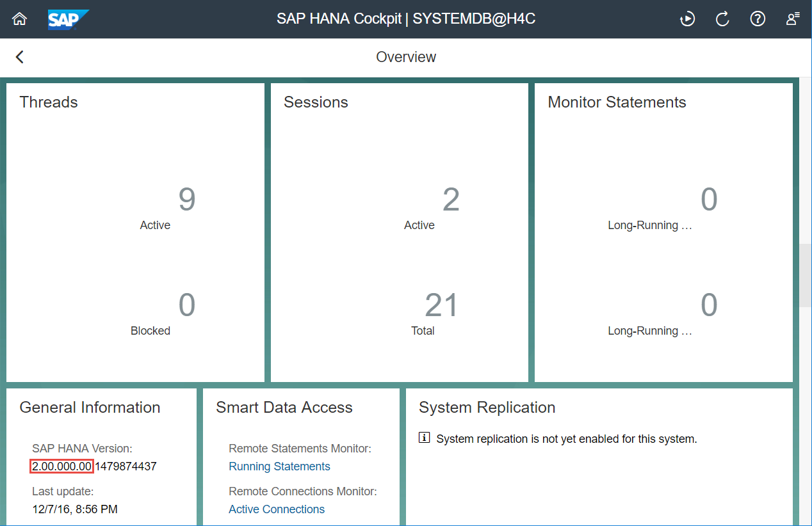
Task: Click the info icon beside the replication message
Action: pyautogui.click(x=425, y=439)
